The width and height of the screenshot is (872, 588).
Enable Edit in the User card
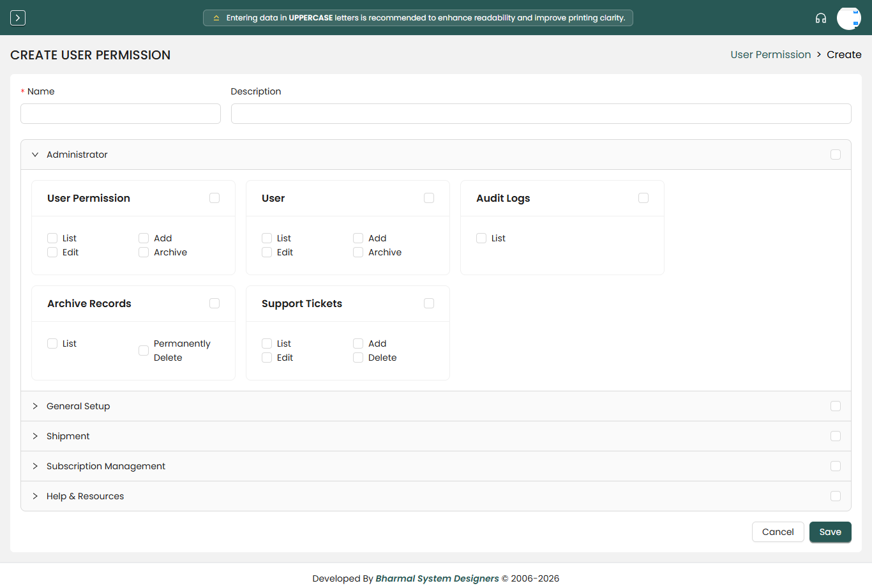[267, 252]
